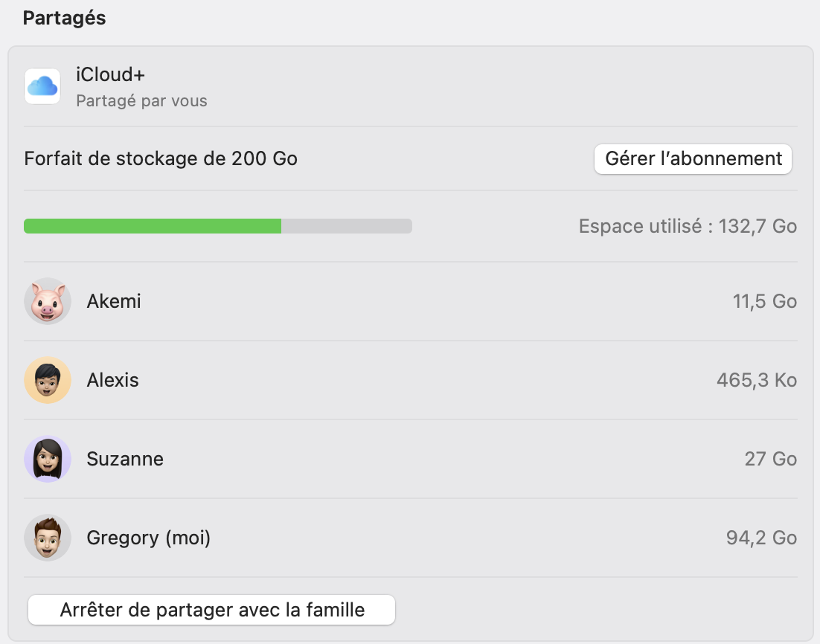Click Gregory's memoji avatar

pos(48,538)
